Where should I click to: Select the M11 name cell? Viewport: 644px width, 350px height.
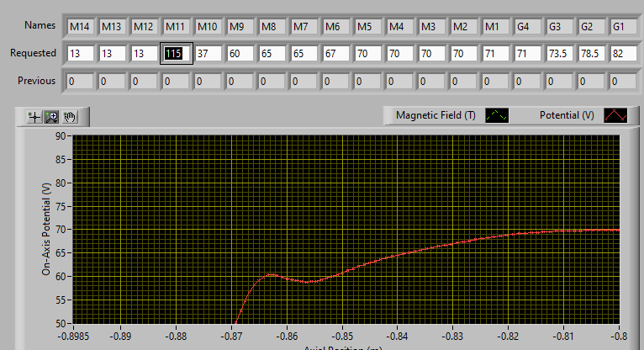pos(177,27)
